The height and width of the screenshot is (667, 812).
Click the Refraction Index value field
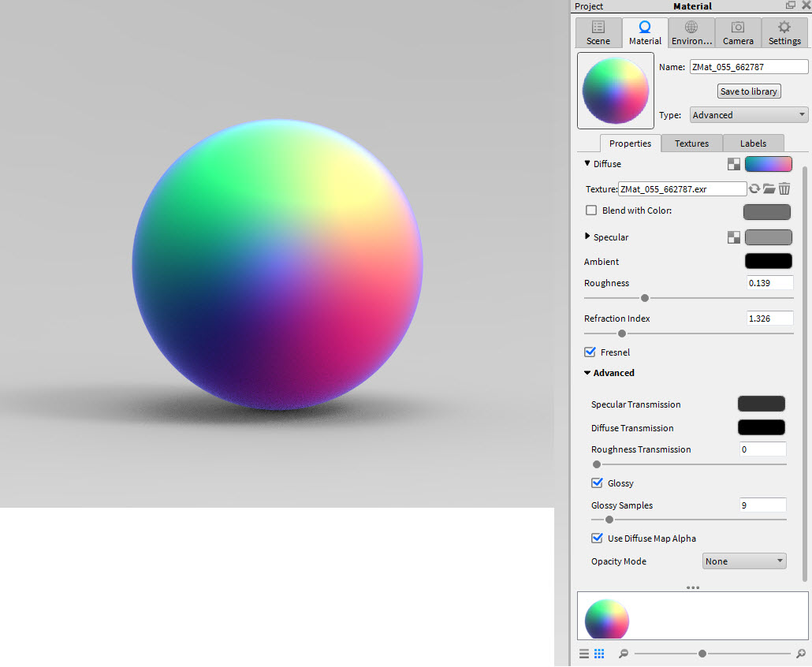pos(770,319)
